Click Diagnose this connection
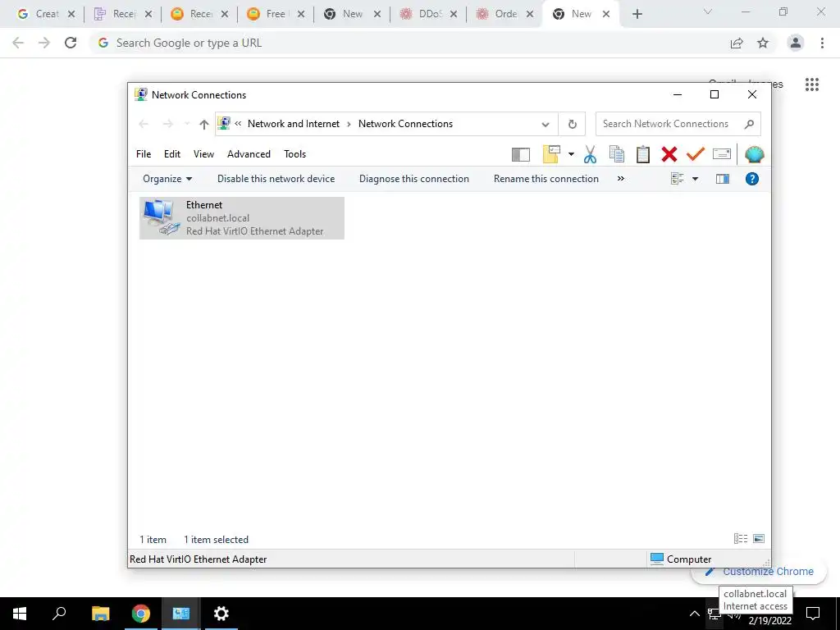 click(x=414, y=179)
